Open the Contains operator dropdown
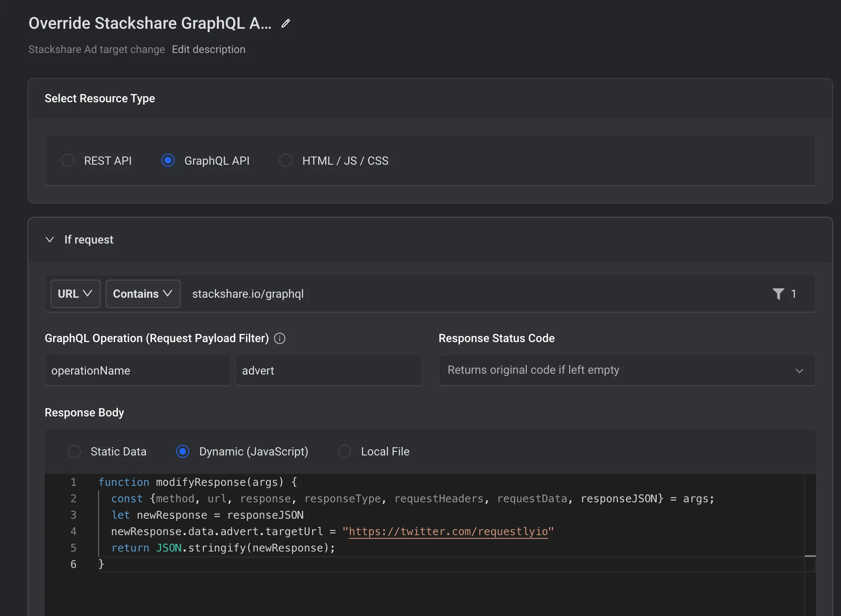Viewport: 841px width, 616px height. click(x=142, y=294)
